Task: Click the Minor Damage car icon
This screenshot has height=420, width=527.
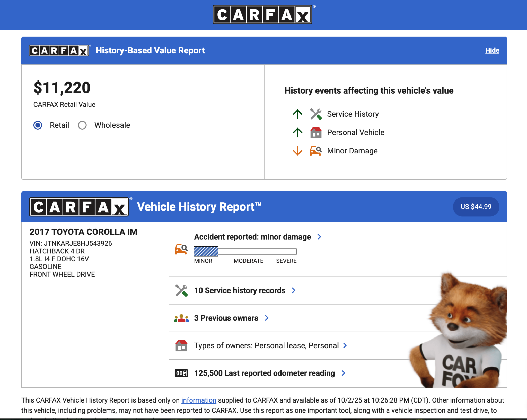Action: coord(316,151)
